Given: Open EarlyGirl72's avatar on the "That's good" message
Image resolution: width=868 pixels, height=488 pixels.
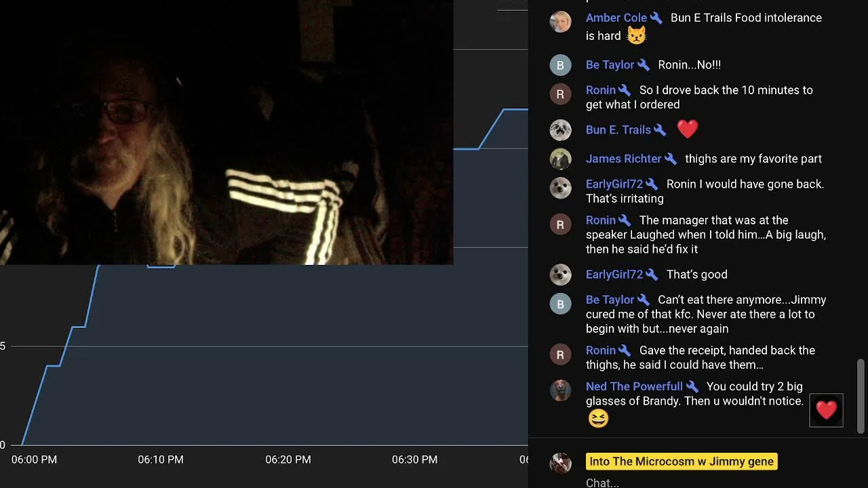Looking at the screenshot, I should click(560, 274).
